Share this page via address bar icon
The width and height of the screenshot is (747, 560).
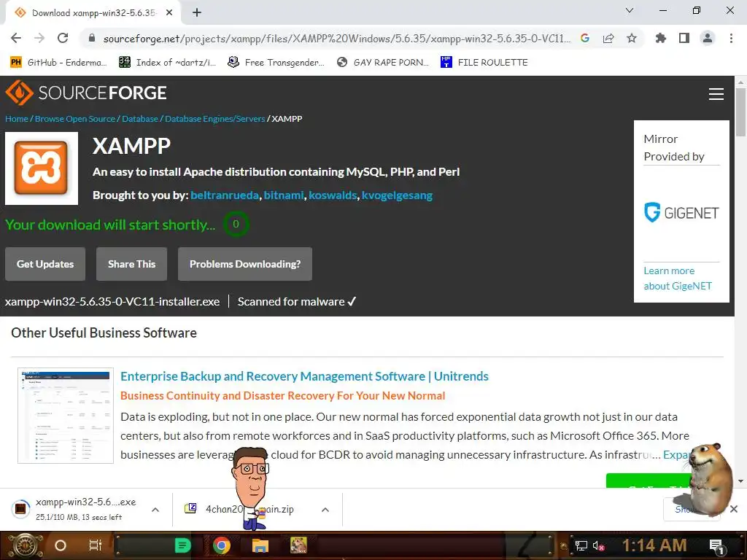click(x=608, y=38)
